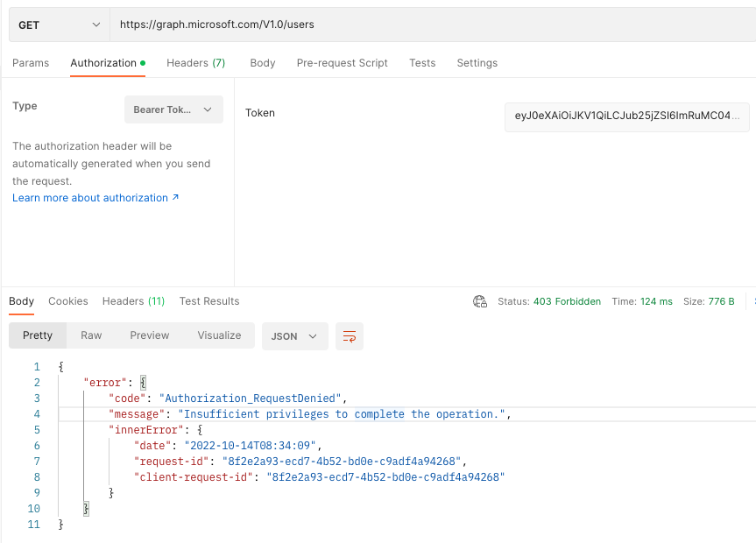Image resolution: width=756 pixels, height=543 pixels.
Task: Open the request Body tab
Action: (x=263, y=63)
